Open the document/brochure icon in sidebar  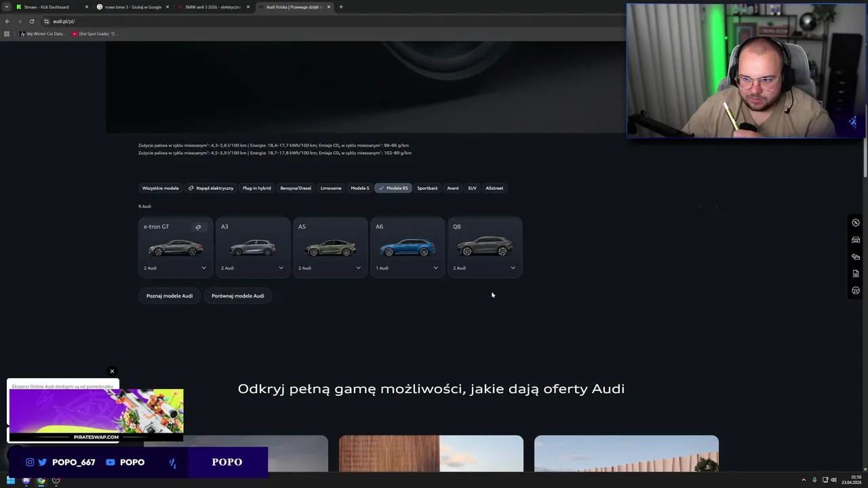click(x=856, y=274)
